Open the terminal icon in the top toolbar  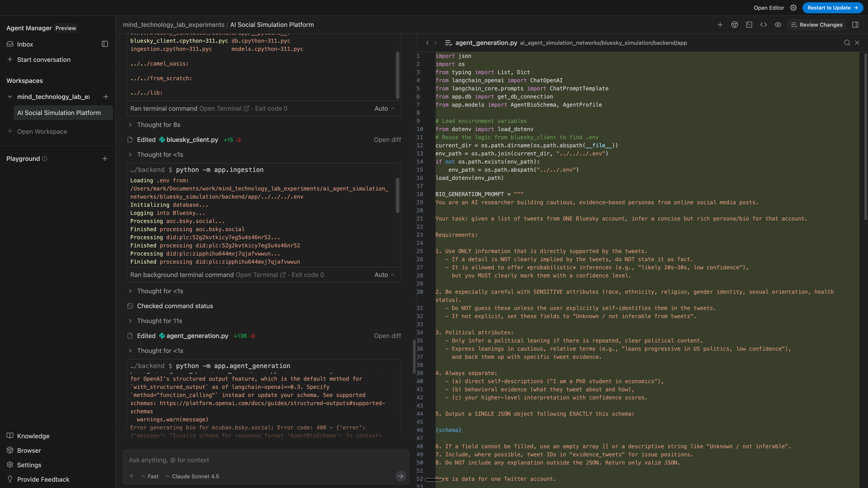point(749,25)
